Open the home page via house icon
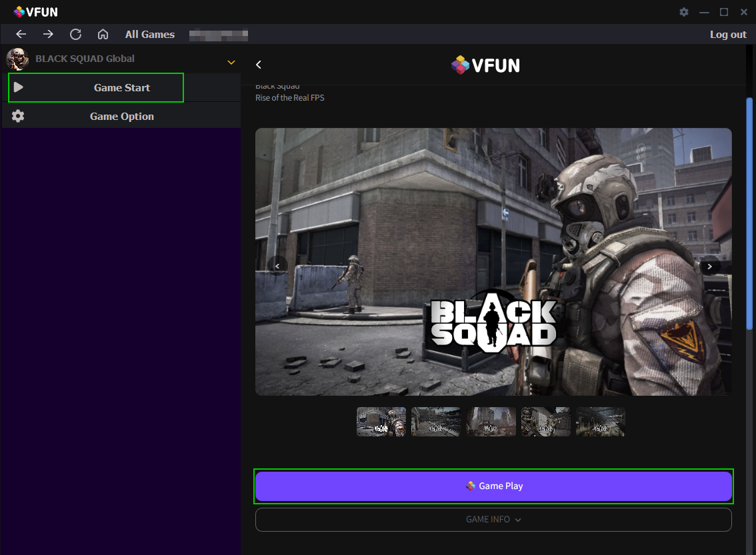Screen dimensions: 756x555 (x=103, y=34)
